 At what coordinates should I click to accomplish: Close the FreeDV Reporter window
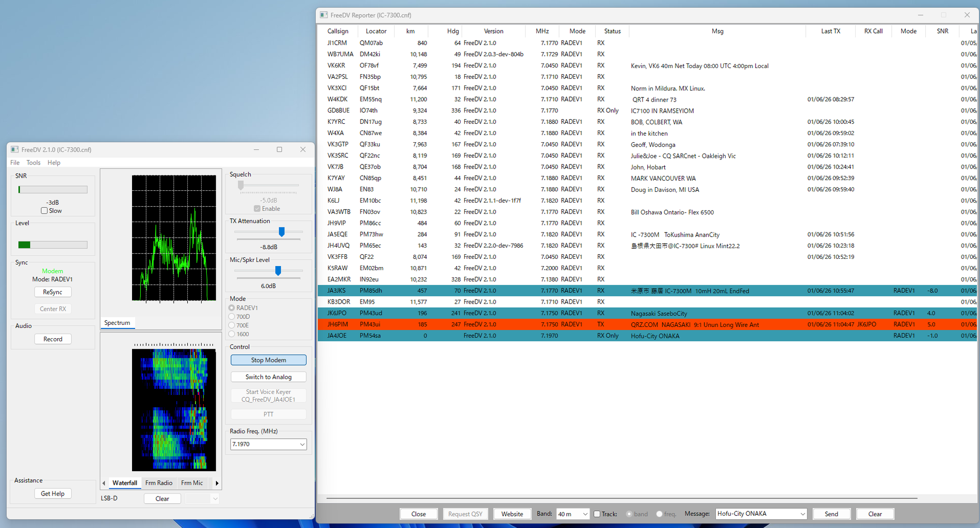tap(967, 15)
